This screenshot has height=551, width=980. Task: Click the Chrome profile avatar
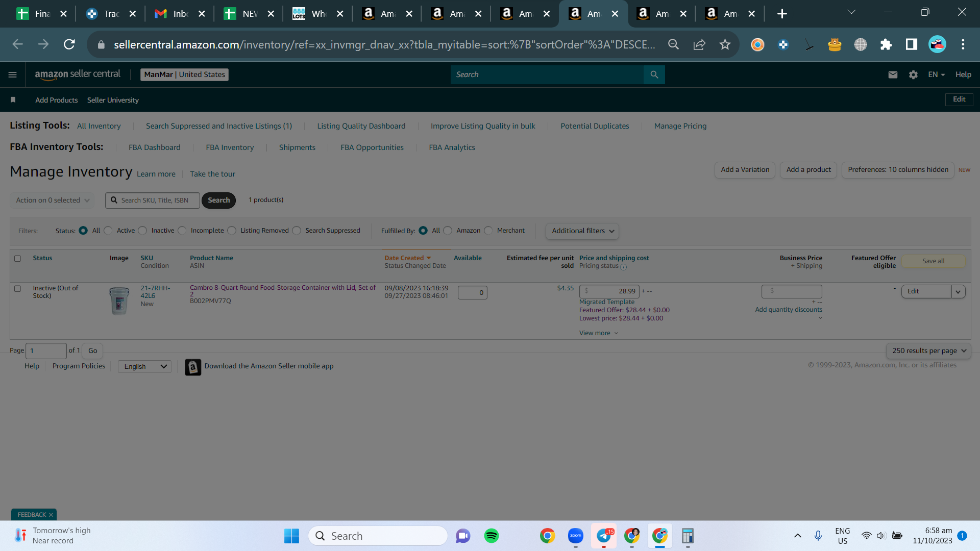point(937,44)
